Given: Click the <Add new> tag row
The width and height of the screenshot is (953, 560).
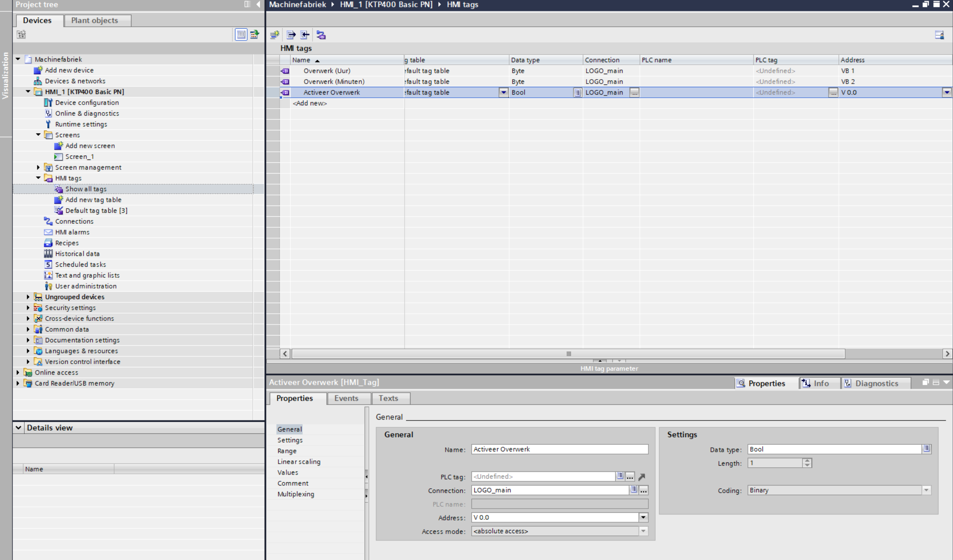Looking at the screenshot, I should [310, 103].
